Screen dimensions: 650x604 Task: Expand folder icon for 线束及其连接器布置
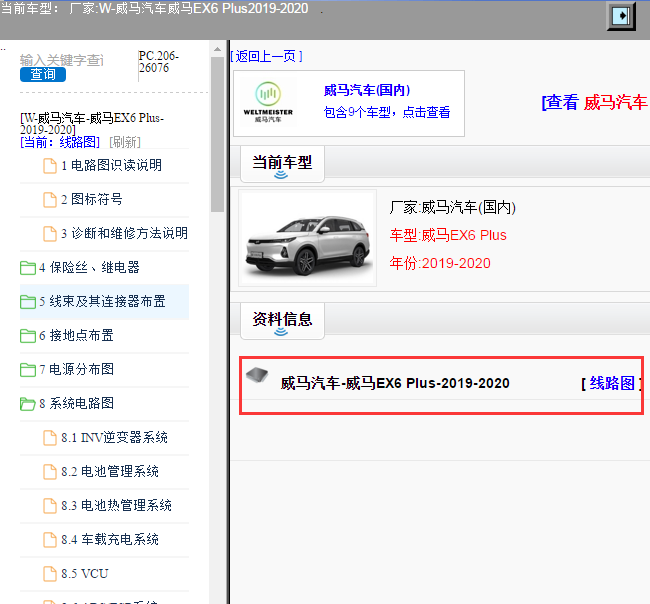point(28,302)
